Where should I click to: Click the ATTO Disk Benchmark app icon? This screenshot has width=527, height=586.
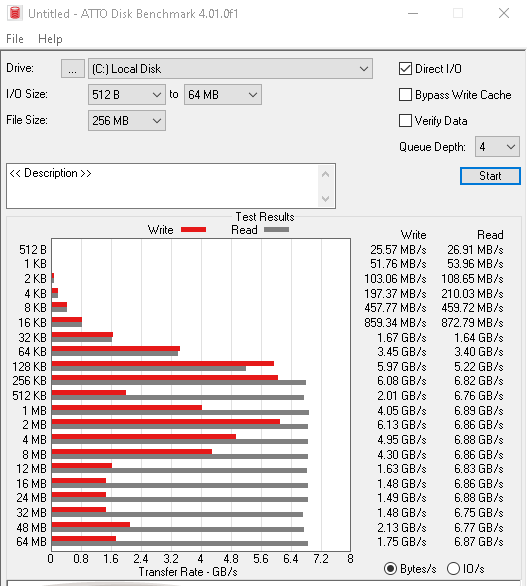(15, 13)
